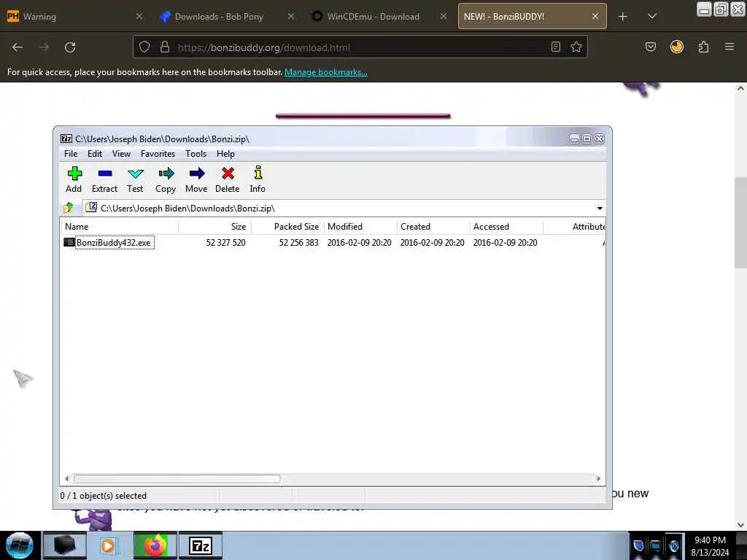
Task: Click the Add toolbar icon in 7-Zip
Action: (74, 179)
